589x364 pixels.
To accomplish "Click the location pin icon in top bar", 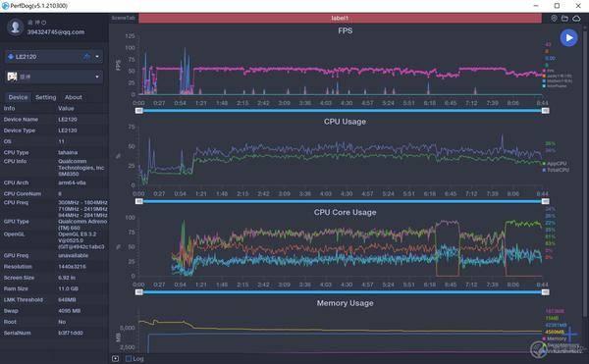I will (554, 18).
